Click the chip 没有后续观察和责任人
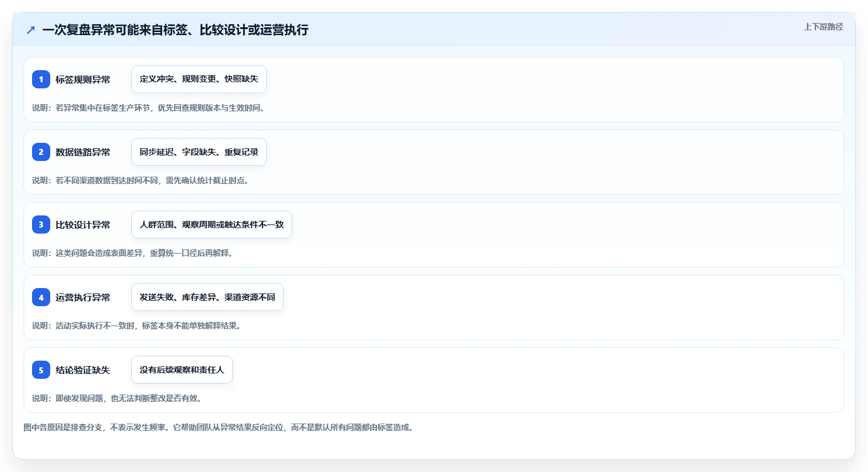 click(x=182, y=370)
